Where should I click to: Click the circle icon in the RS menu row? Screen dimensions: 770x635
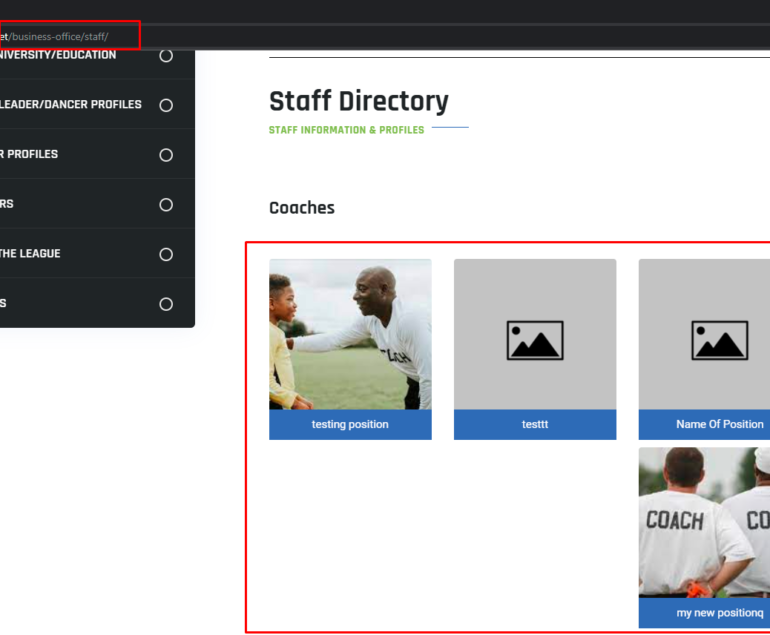[166, 205]
